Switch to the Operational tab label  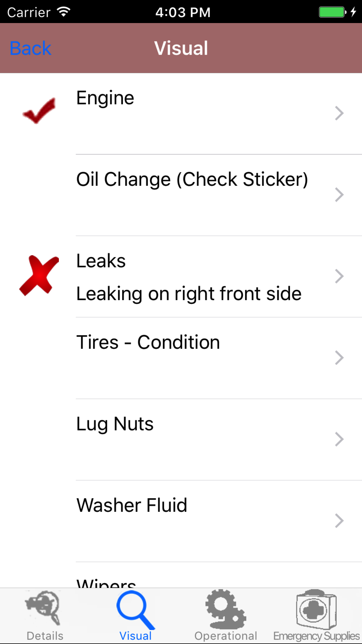[x=226, y=636]
